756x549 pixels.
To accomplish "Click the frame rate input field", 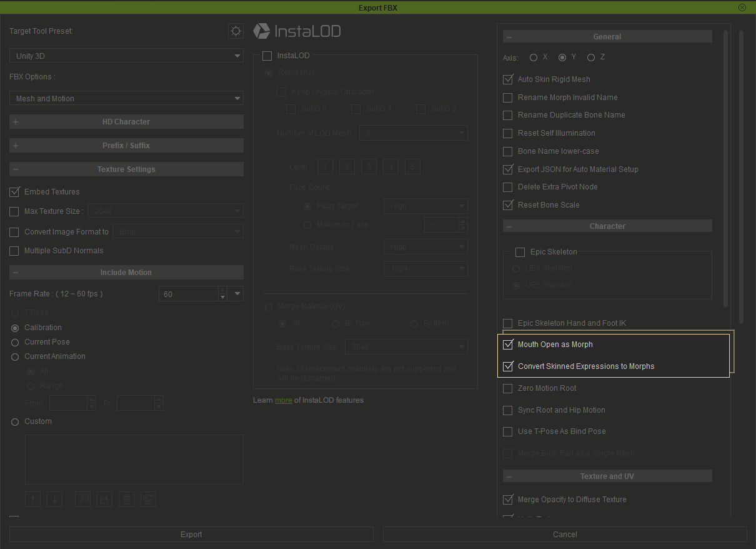I will pos(189,294).
